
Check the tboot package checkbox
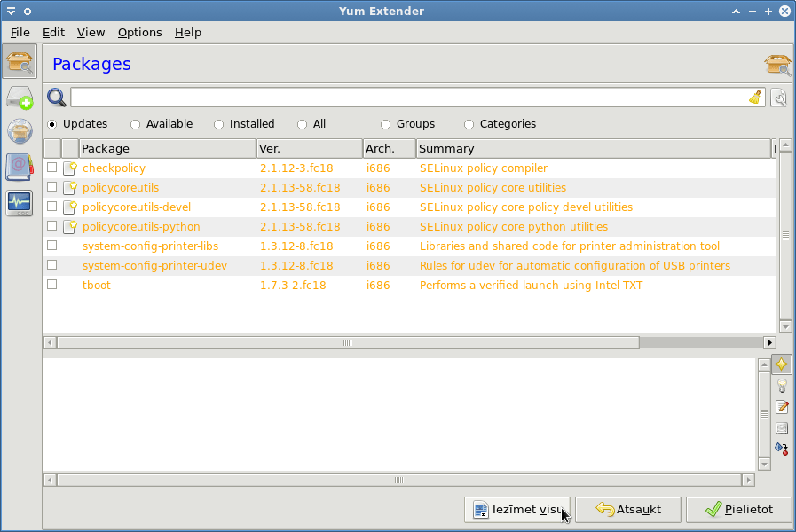coord(51,285)
